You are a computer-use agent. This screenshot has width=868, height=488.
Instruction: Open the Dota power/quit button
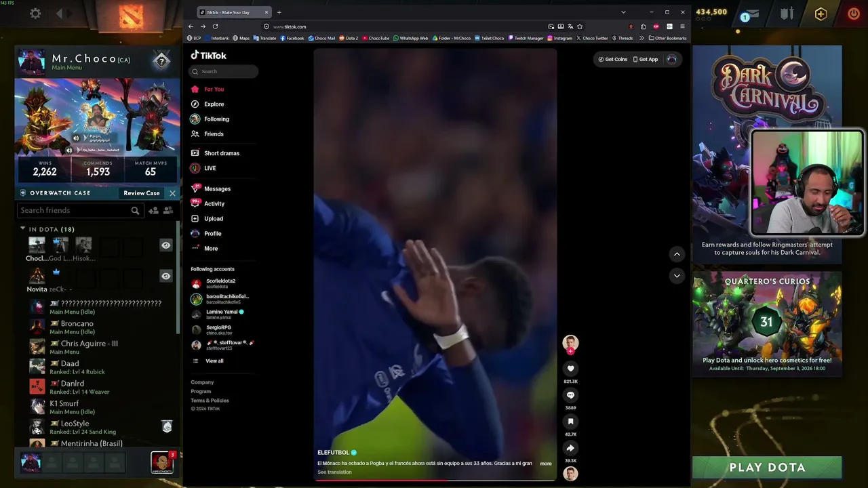(853, 13)
